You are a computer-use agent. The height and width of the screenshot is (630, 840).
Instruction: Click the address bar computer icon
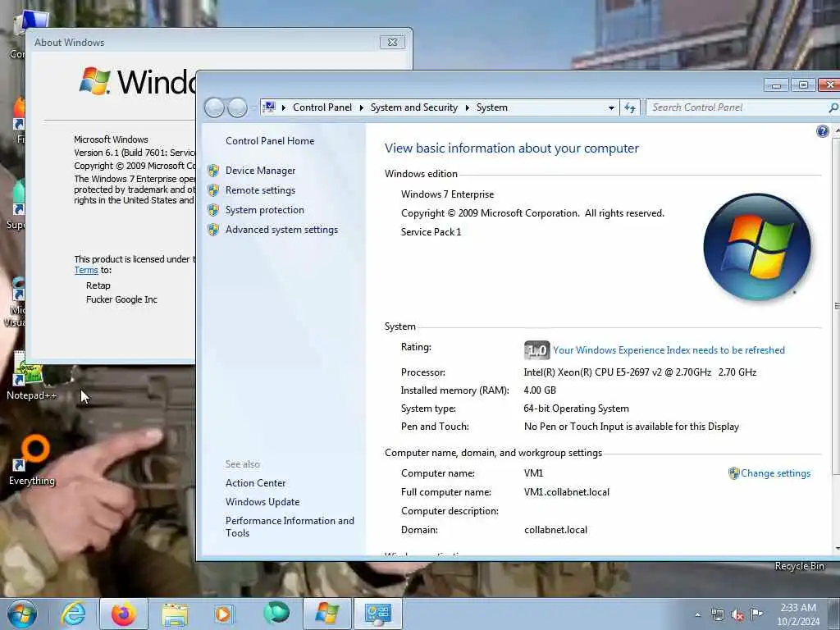coord(269,107)
